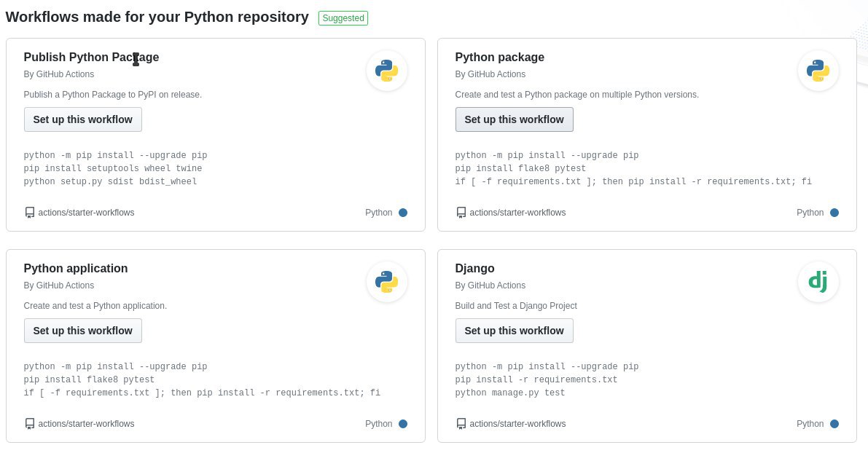Click 'By GitHub Actions' under Python package

490,74
